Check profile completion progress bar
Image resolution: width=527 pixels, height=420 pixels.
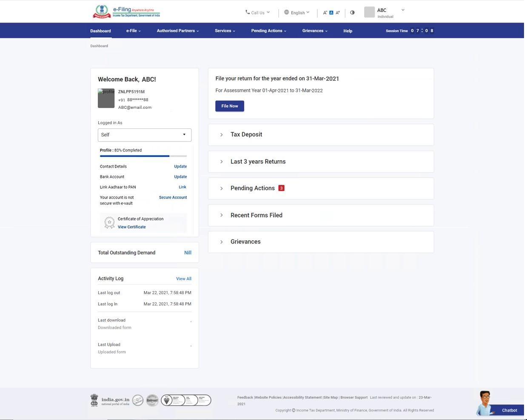[x=143, y=156]
